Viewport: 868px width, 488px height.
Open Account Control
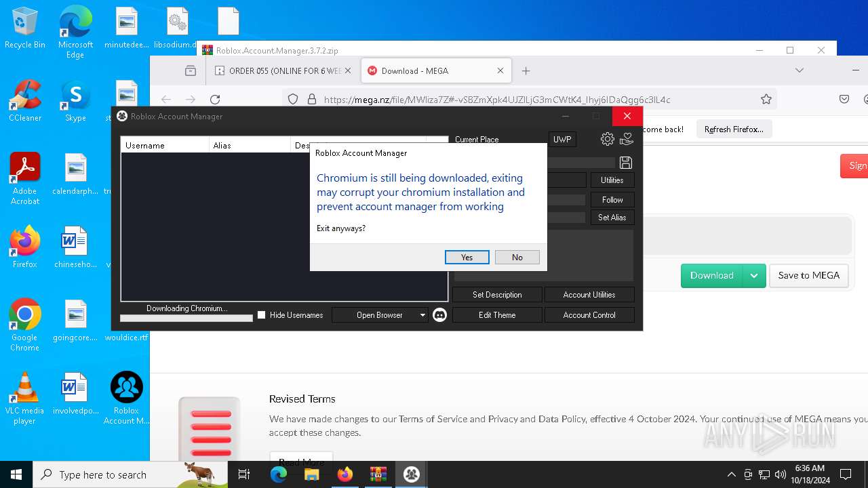[x=589, y=315]
